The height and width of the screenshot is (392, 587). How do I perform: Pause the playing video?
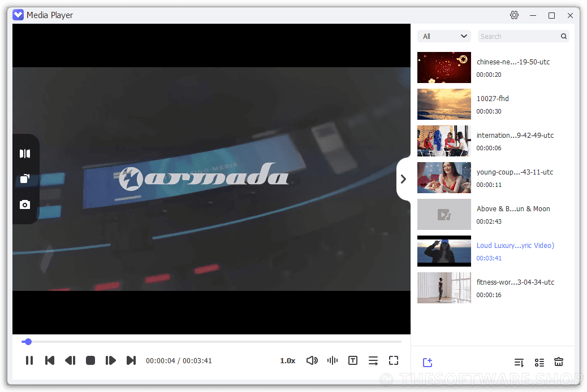(29, 360)
